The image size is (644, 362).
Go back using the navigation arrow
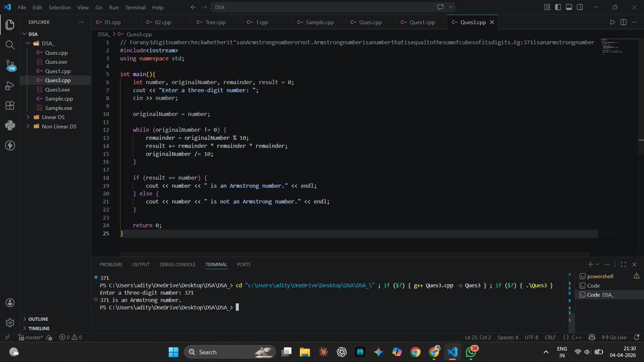coord(193,8)
